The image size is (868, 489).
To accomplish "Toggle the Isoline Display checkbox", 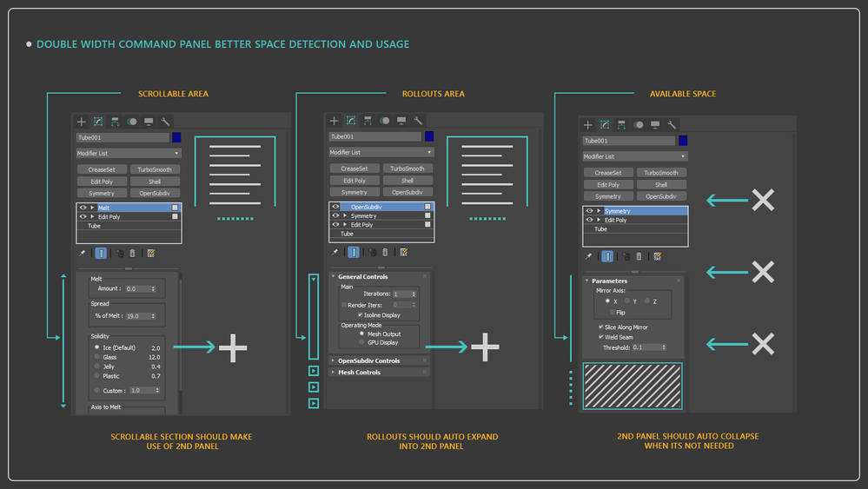I will [361, 315].
